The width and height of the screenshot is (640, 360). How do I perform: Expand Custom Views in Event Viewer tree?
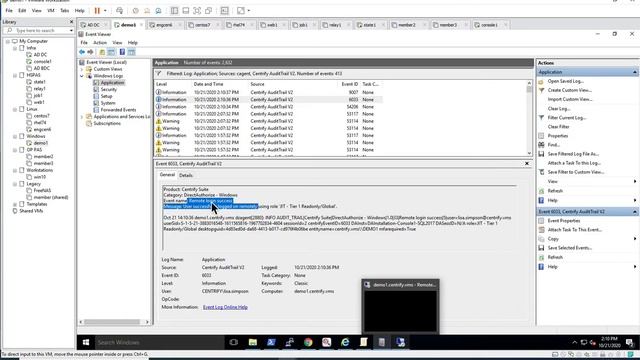pos(82,69)
